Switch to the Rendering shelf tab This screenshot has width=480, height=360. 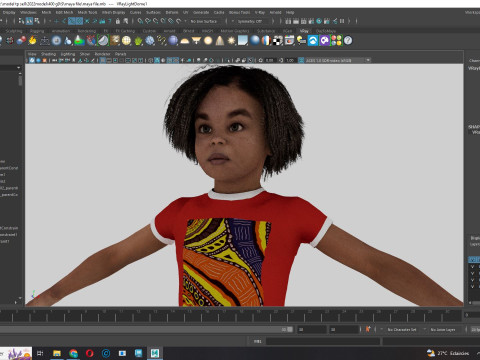click(x=87, y=31)
